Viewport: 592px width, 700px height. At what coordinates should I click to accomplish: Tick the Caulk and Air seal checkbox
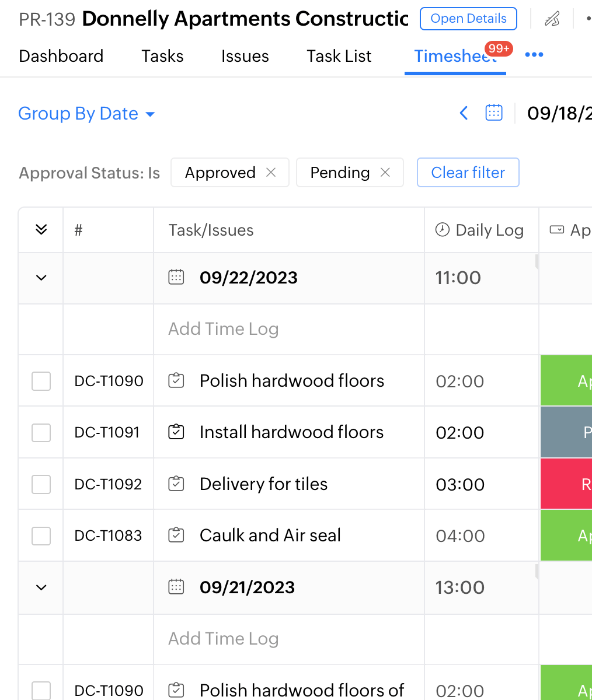(x=41, y=535)
